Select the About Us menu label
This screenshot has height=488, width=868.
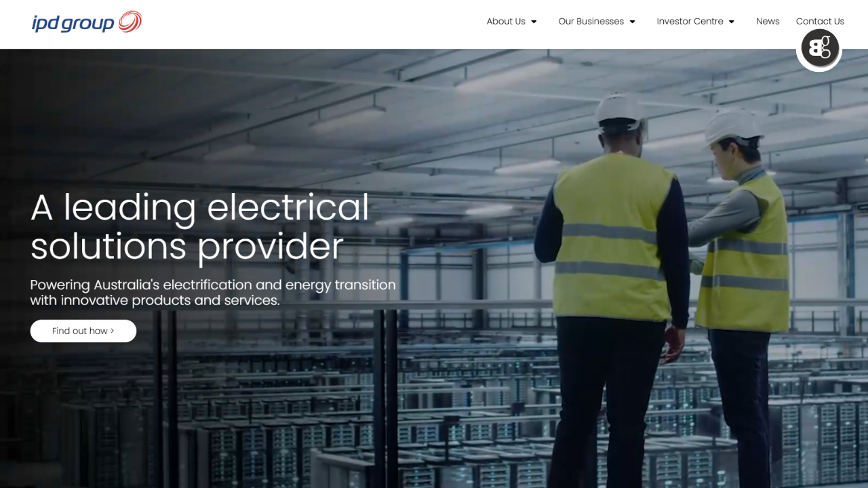(x=506, y=22)
